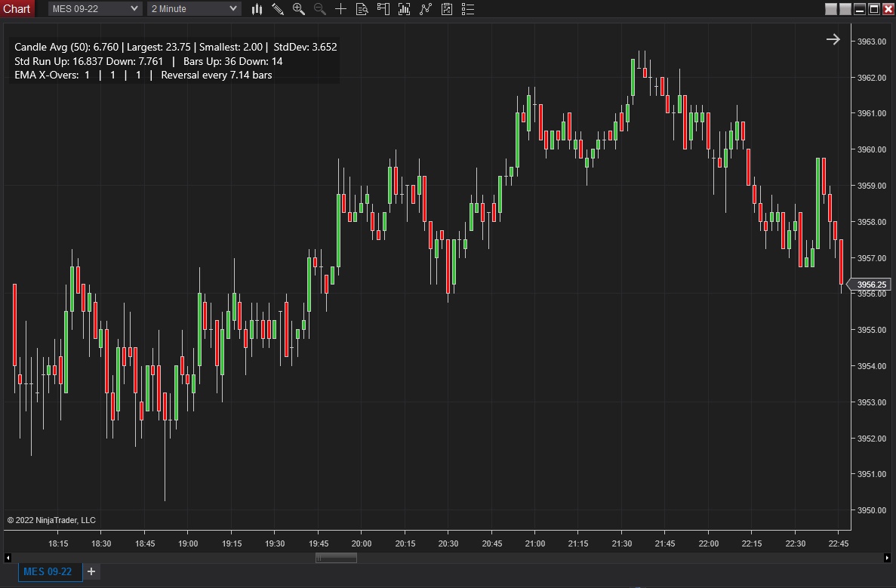Click the StdDev: 3.652 text

tap(305, 47)
